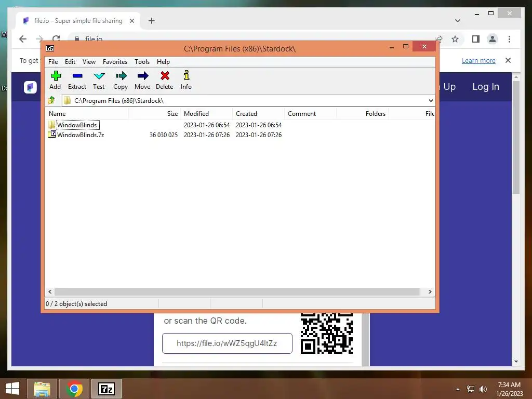Image resolution: width=532 pixels, height=399 pixels.
Task: Sort by the Modified column header
Action: 206,114
